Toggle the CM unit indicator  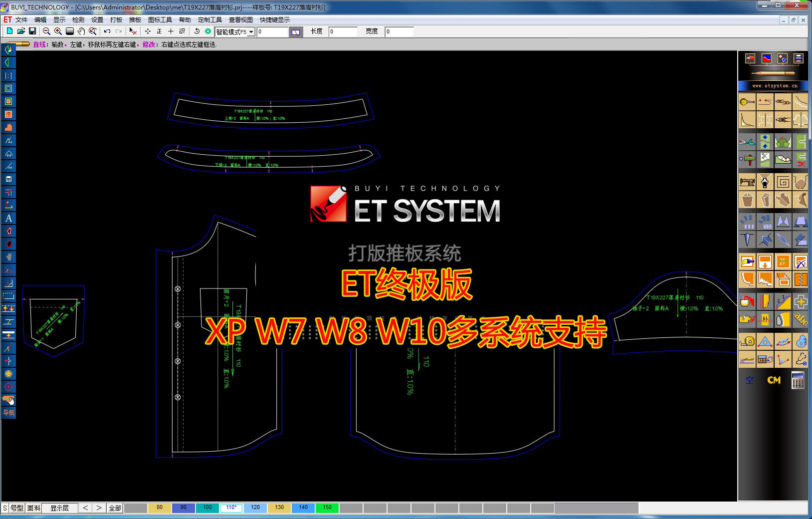click(x=774, y=380)
